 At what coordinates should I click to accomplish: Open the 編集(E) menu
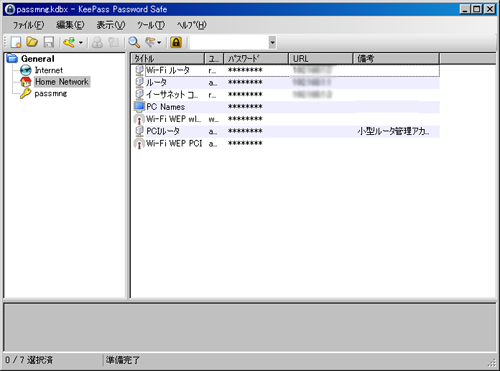(70, 25)
